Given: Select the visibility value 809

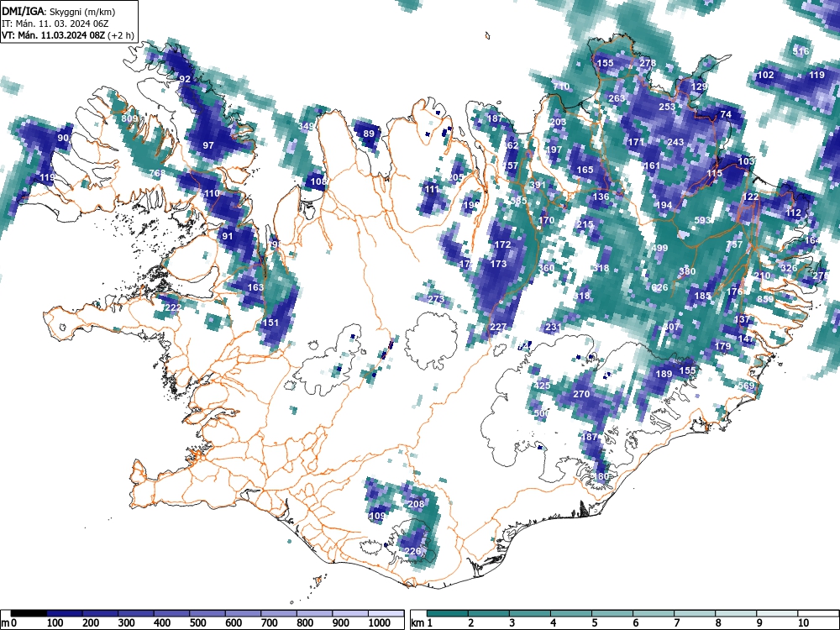Looking at the screenshot, I should 129,118.
